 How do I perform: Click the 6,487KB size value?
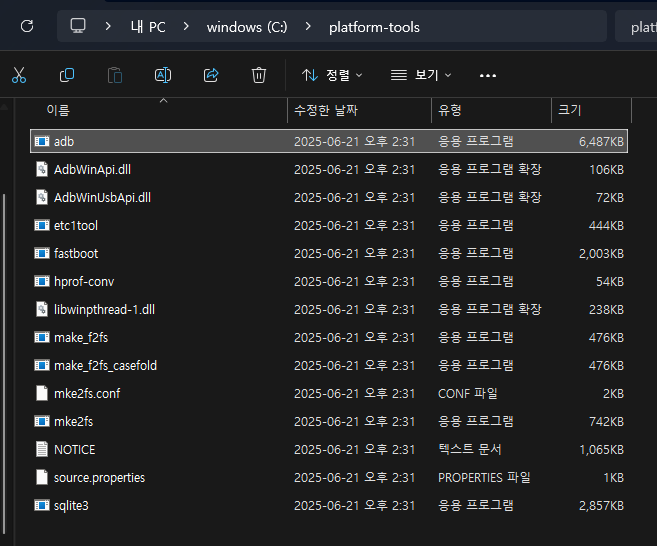point(601,142)
